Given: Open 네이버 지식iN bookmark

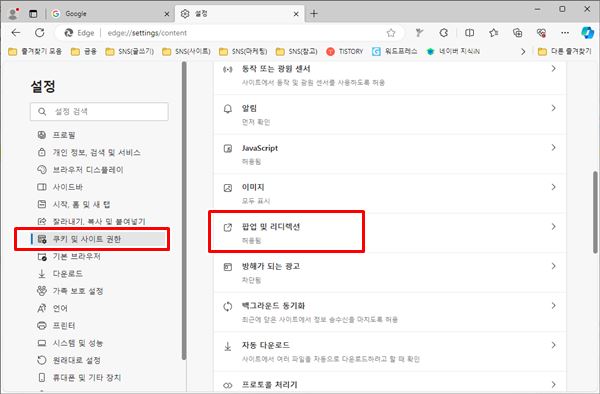Looking at the screenshot, I should (x=453, y=52).
